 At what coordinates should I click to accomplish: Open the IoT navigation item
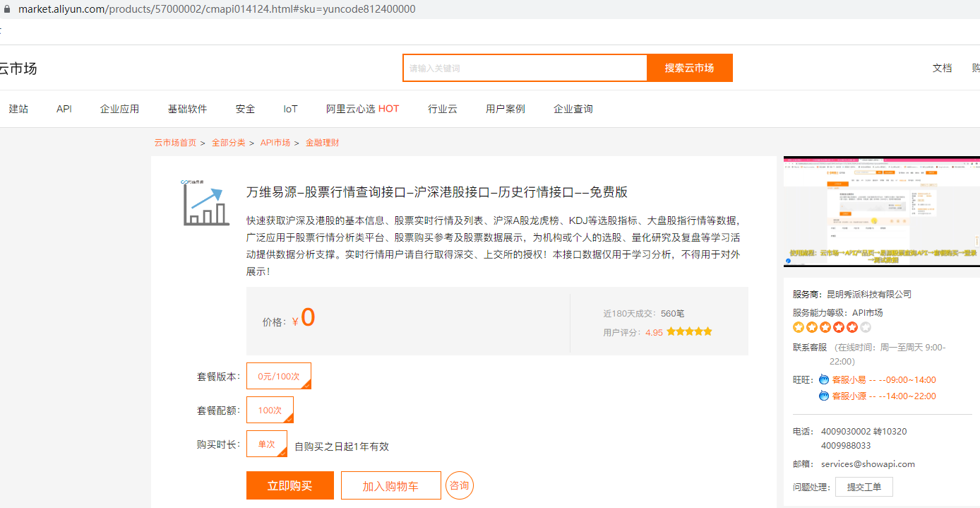291,109
